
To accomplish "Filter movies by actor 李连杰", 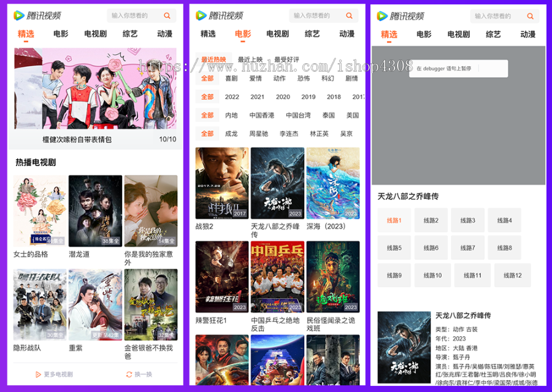I will click(289, 134).
